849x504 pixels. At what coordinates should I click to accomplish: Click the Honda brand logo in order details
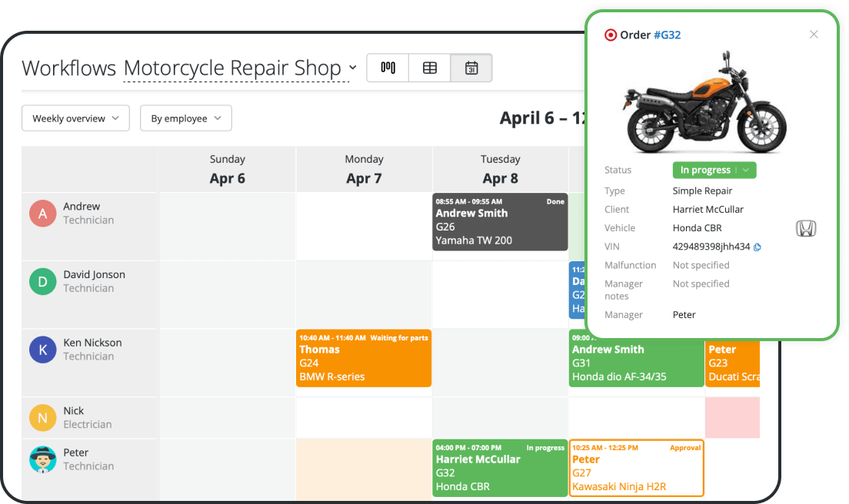805,227
